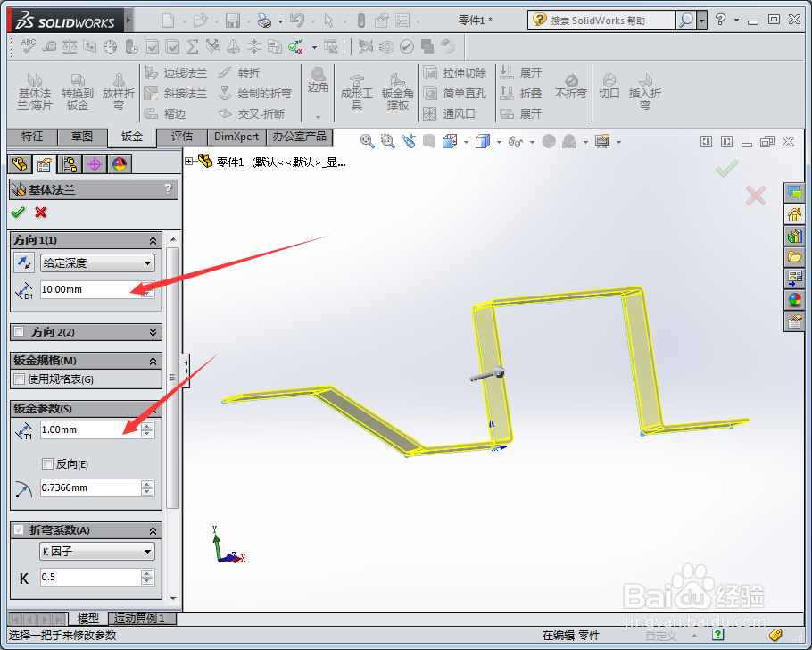Cancel Base Flange with red X
The image size is (812, 650).
click(40, 212)
